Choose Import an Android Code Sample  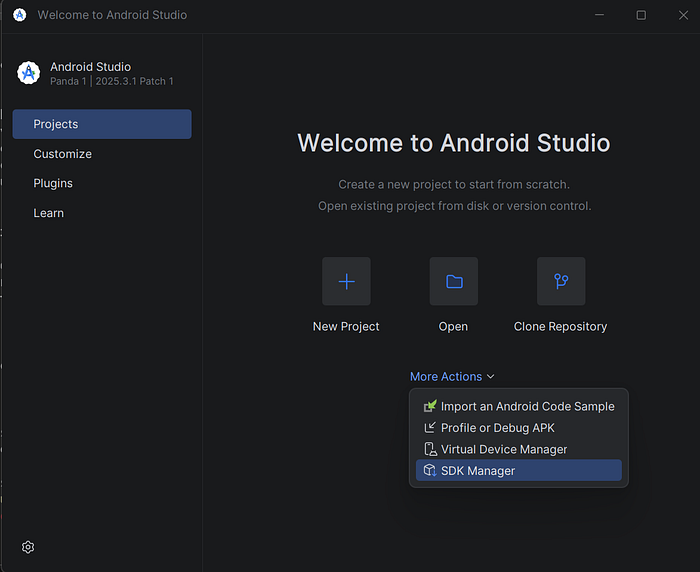[519, 406]
